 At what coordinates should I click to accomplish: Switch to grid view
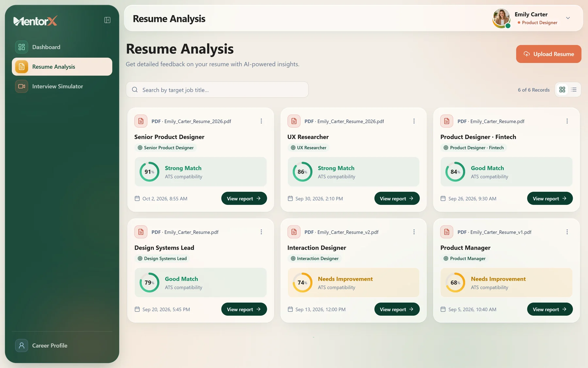(x=562, y=90)
